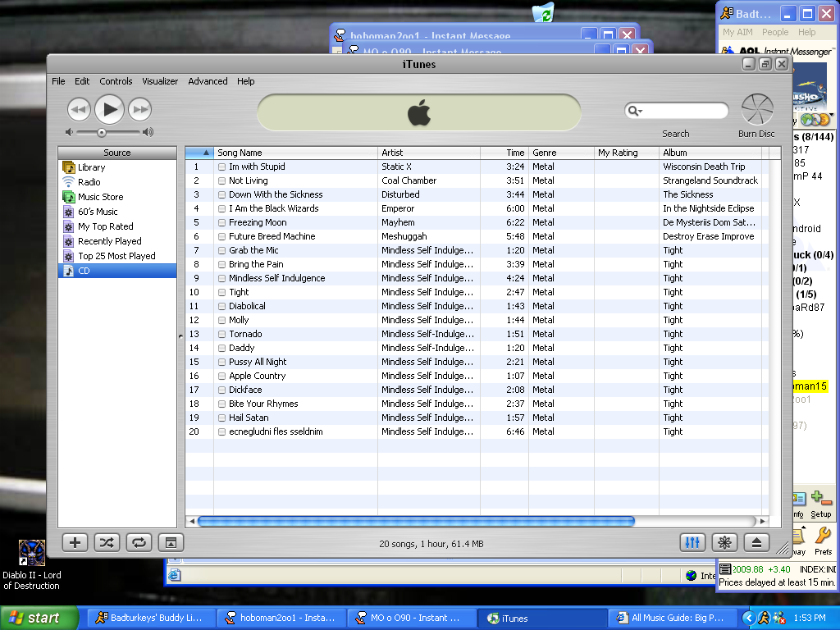This screenshot has height=630, width=840.
Task: Sort list by My Rating column
Action: tap(626, 153)
